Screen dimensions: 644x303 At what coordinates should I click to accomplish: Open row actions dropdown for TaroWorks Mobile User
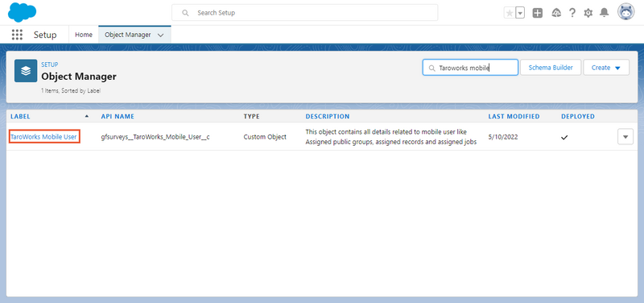click(625, 137)
